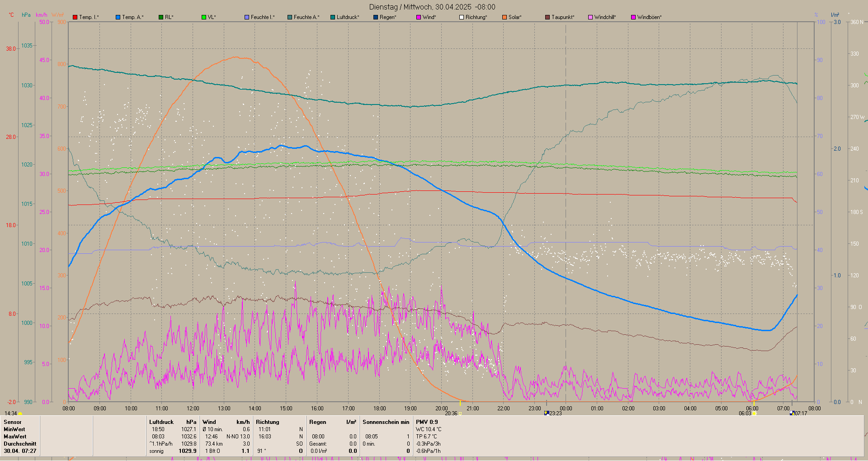Viewport: 868px width, 461px height.
Task: Click the 07:17 time marker label
Action: tap(801, 413)
